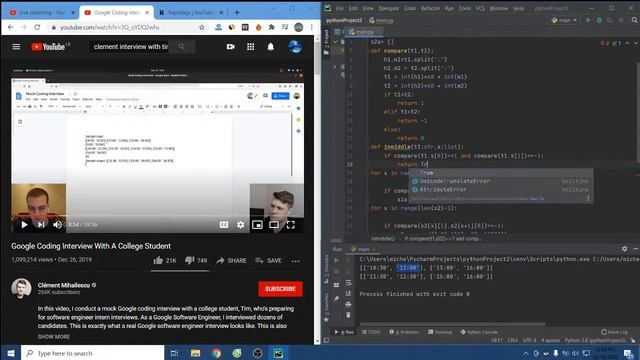Open PyCharm Search Everywhere magnifier
640x360 pixels.
pyautogui.click(x=634, y=20)
